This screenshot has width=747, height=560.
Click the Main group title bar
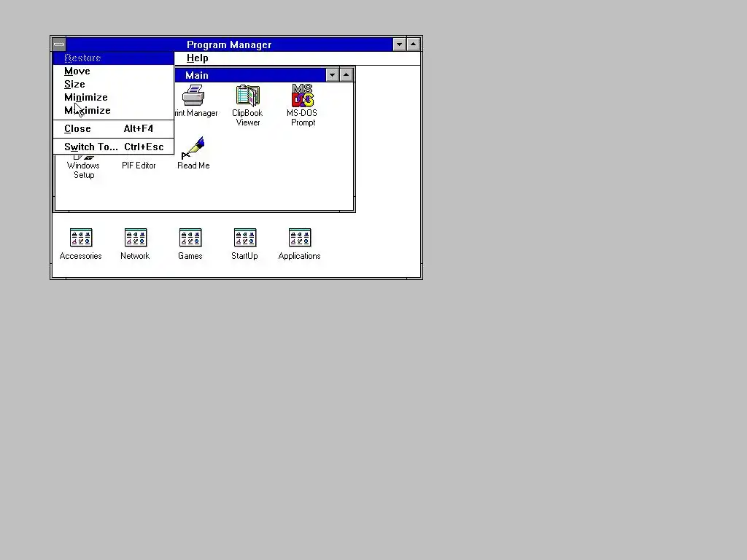coord(250,75)
